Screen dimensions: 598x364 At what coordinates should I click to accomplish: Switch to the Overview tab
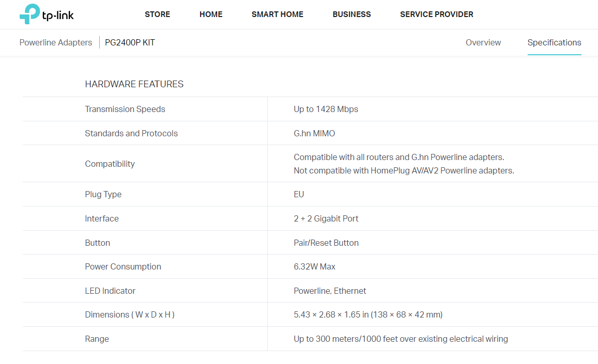483,42
